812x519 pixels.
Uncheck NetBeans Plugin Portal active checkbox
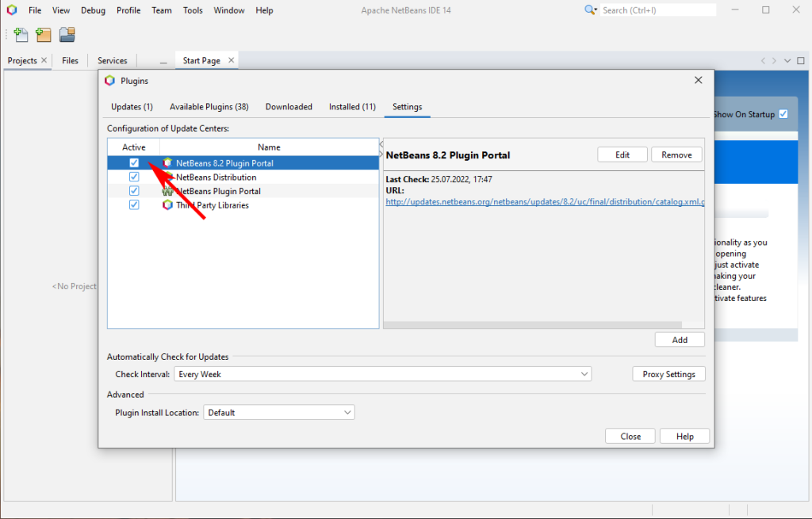point(134,191)
